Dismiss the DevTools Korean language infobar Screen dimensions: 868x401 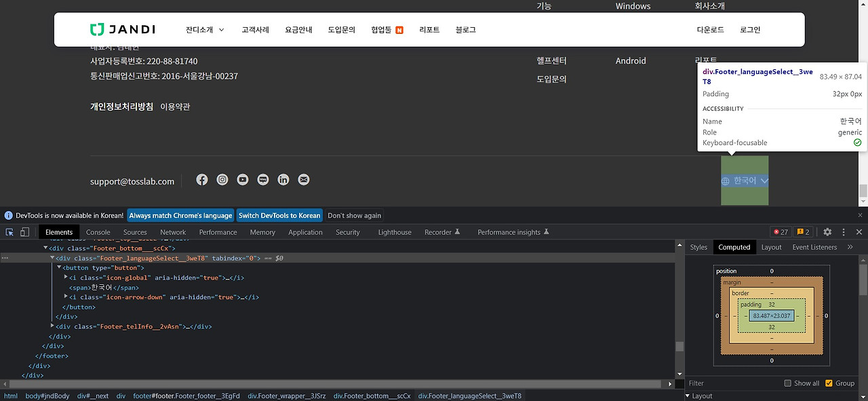pos(859,215)
